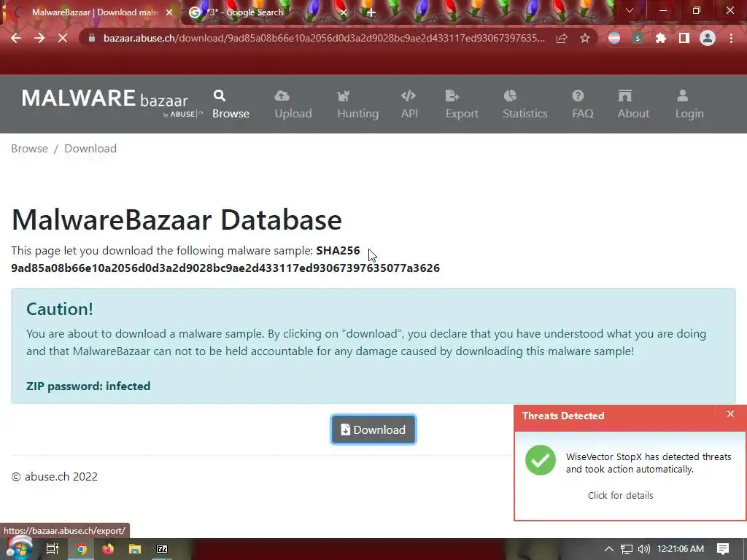Close the Threats Detected notification
Image resolution: width=747 pixels, height=560 pixels.
point(730,414)
